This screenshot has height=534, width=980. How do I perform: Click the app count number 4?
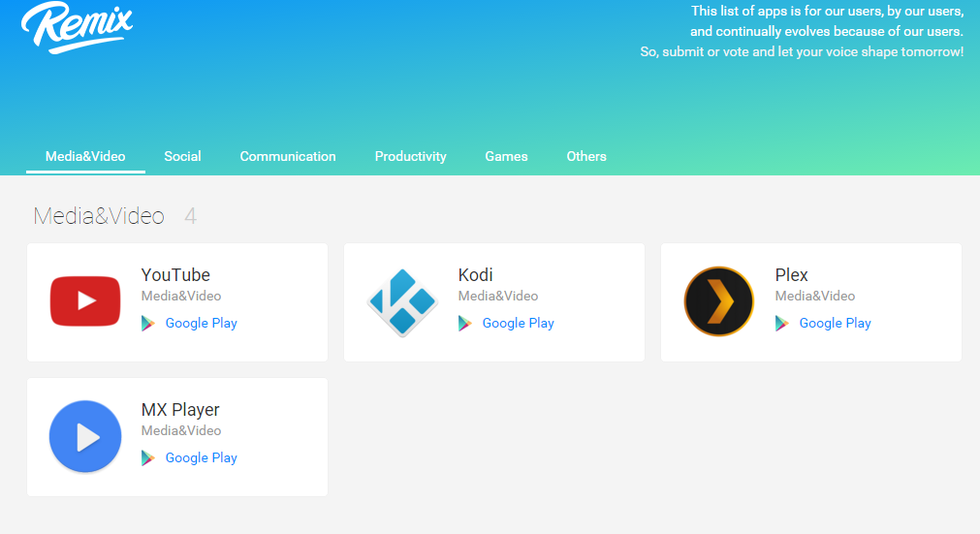click(191, 216)
